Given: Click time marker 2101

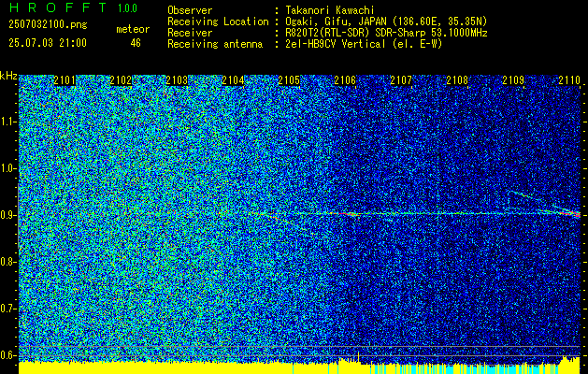Looking at the screenshot, I should [x=65, y=80].
